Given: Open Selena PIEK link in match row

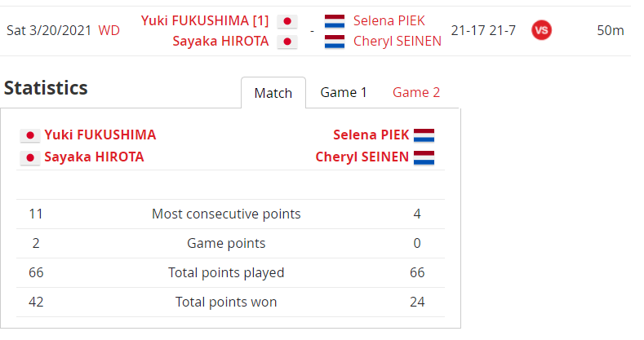Looking at the screenshot, I should (x=389, y=20).
